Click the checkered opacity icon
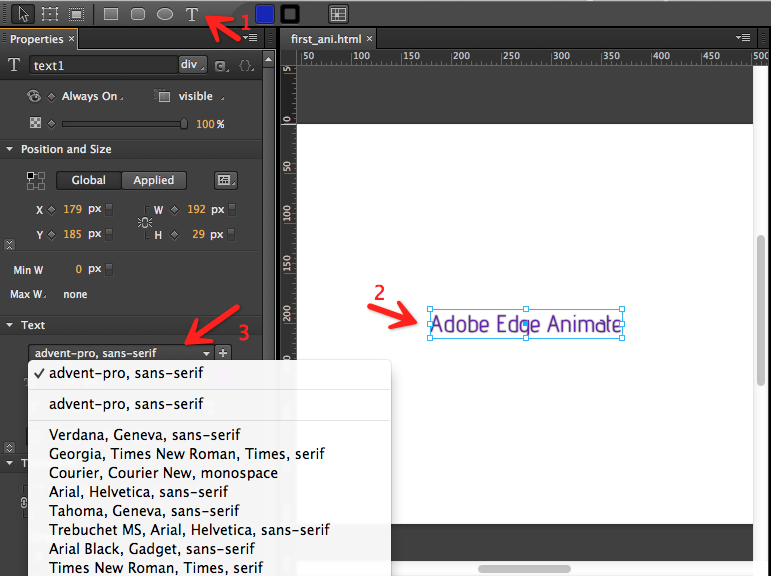This screenshot has height=576, width=771. coord(35,123)
